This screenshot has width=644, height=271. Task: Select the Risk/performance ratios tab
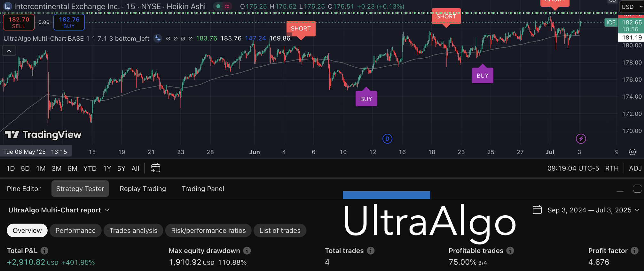click(x=208, y=231)
